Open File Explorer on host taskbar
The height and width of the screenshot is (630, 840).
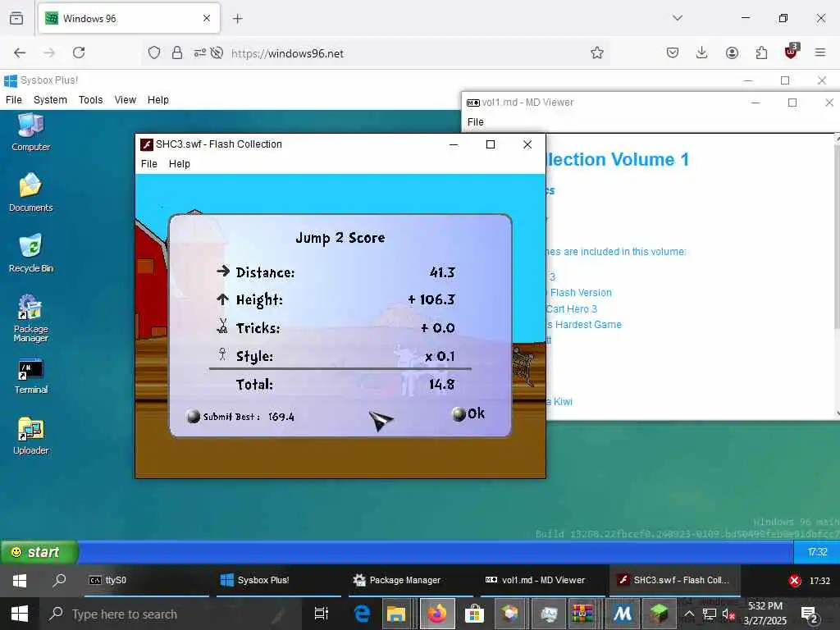tap(396, 614)
